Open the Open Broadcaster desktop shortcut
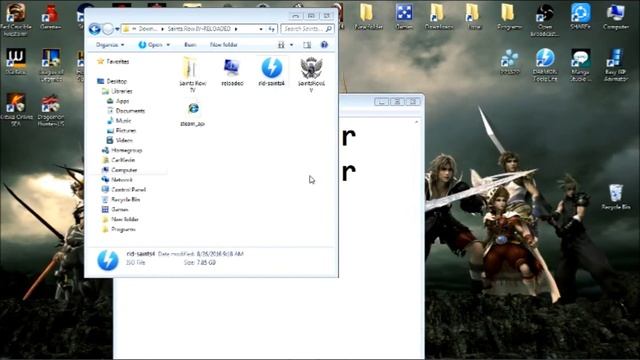Viewport: 640px width, 360px height. click(545, 20)
